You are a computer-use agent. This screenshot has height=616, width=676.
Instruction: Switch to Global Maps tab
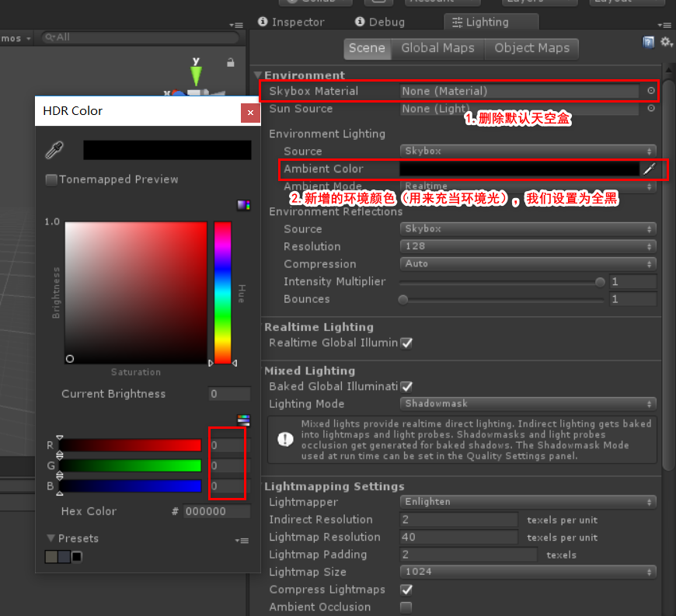click(x=437, y=48)
